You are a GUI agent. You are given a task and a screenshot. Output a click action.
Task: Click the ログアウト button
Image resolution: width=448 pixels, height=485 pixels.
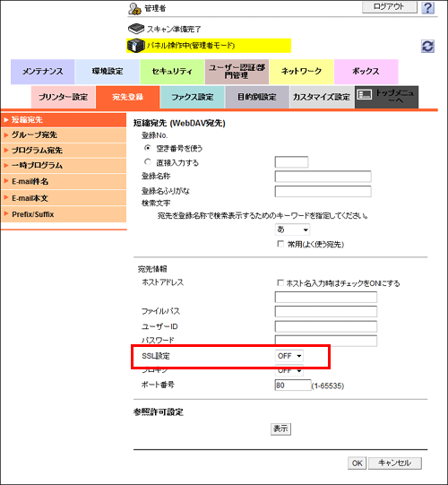click(x=389, y=7)
